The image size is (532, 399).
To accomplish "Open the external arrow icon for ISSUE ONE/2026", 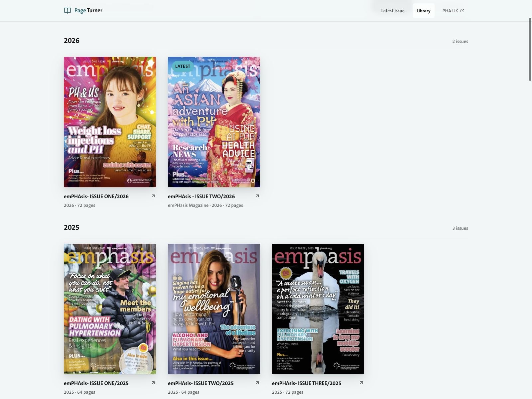I will [x=153, y=196].
